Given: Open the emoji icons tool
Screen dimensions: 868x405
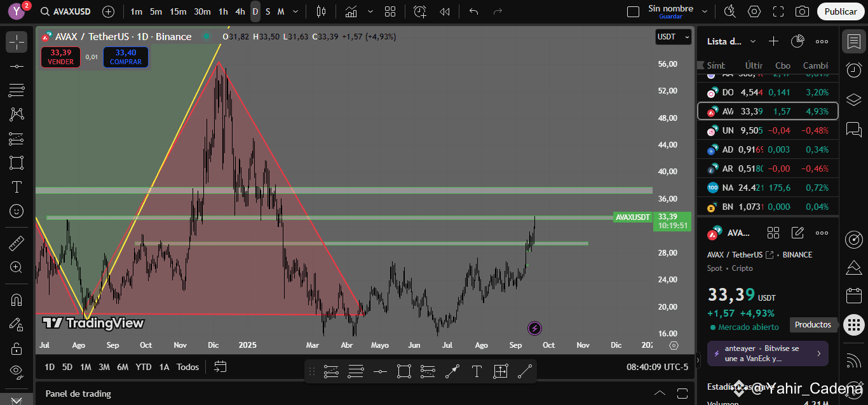Looking at the screenshot, I should (x=17, y=211).
